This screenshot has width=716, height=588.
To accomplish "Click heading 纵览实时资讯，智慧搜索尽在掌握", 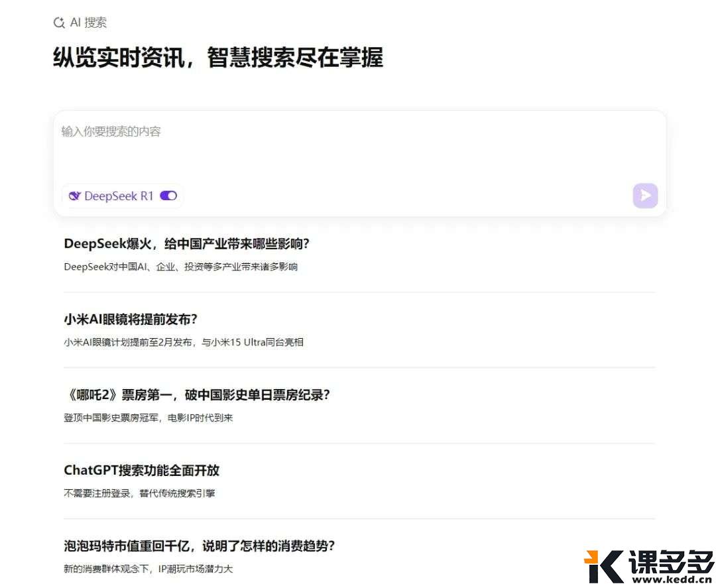I will pyautogui.click(x=218, y=58).
